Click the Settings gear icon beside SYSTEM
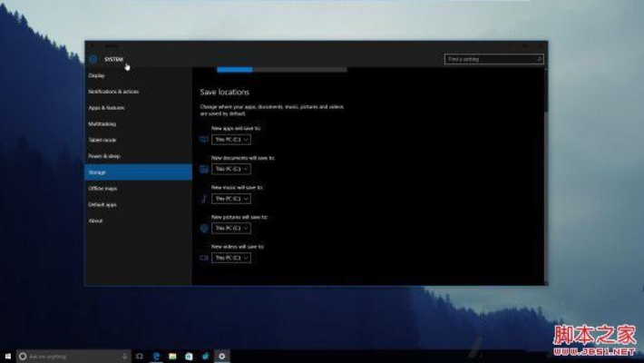 pos(93,59)
